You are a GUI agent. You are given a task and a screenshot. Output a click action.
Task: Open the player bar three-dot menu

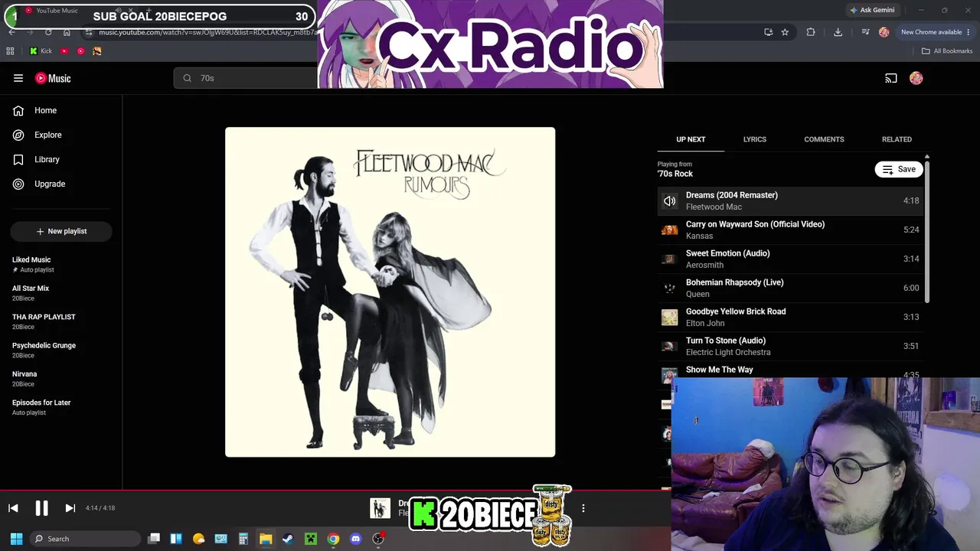[583, 508]
